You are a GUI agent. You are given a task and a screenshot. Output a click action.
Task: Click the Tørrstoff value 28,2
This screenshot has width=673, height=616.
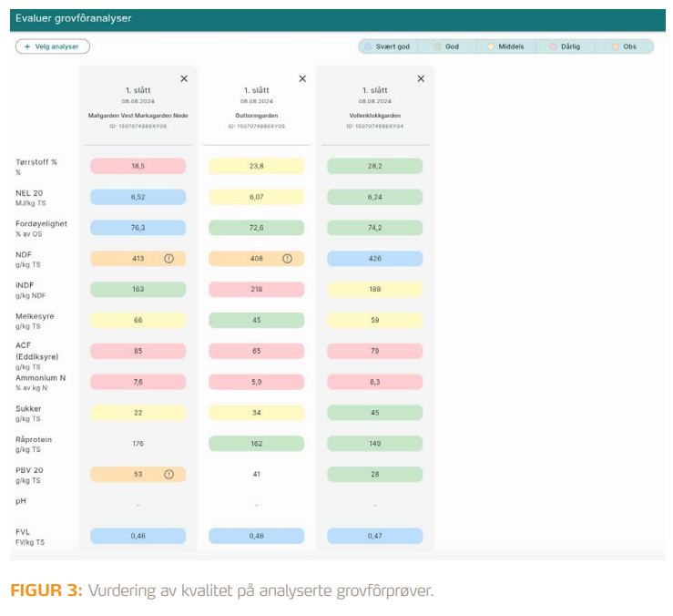[x=375, y=166]
